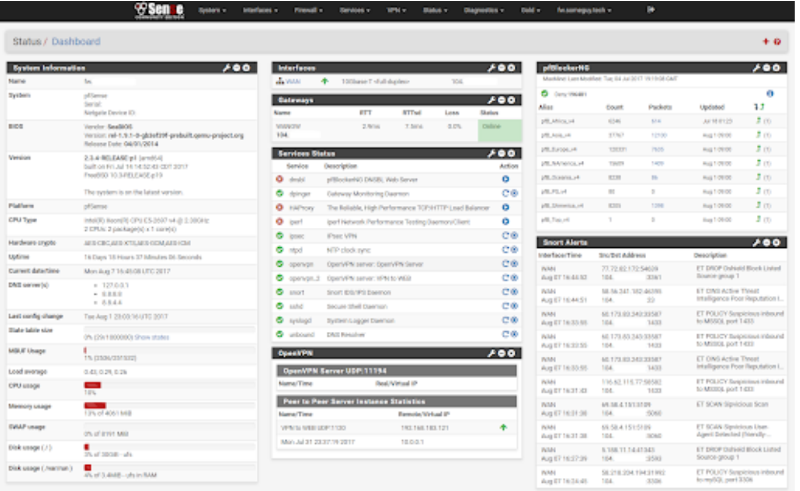Click the Dashboard breadcrumb link
The height and width of the screenshot is (491, 800).
tap(76, 41)
